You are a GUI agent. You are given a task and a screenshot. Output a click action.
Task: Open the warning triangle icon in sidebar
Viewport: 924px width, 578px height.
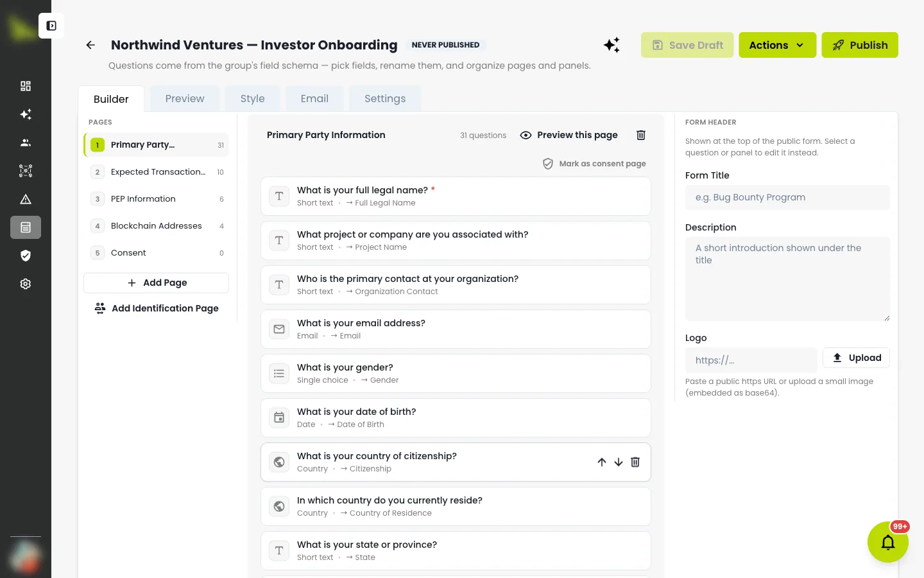(x=26, y=199)
